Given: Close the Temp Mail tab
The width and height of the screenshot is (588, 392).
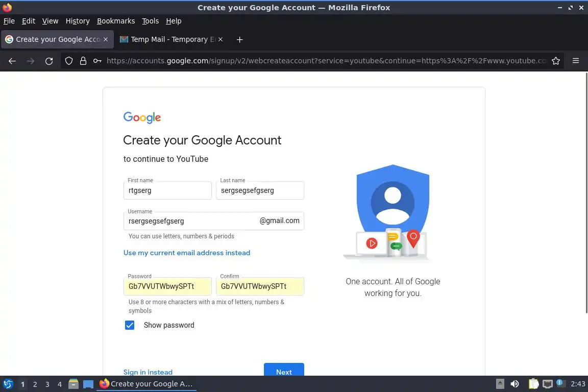Looking at the screenshot, I should pos(220,39).
